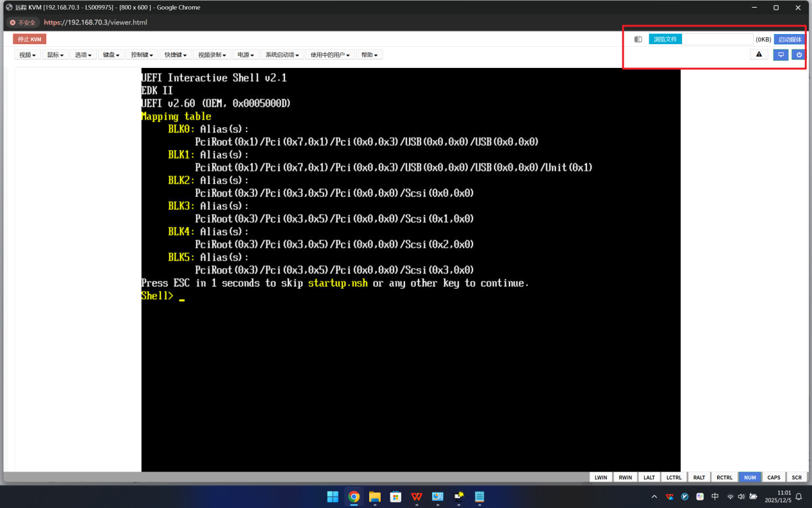Switch the 中 input method indicator
This screenshot has height=508, width=812.
pos(715,496)
